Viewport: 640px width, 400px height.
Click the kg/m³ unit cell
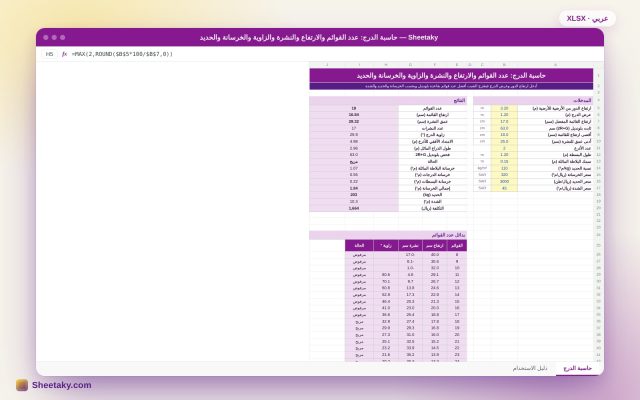click(482, 168)
